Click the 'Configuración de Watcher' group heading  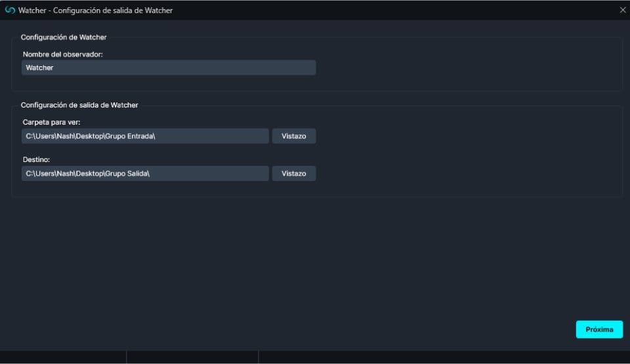pos(64,37)
